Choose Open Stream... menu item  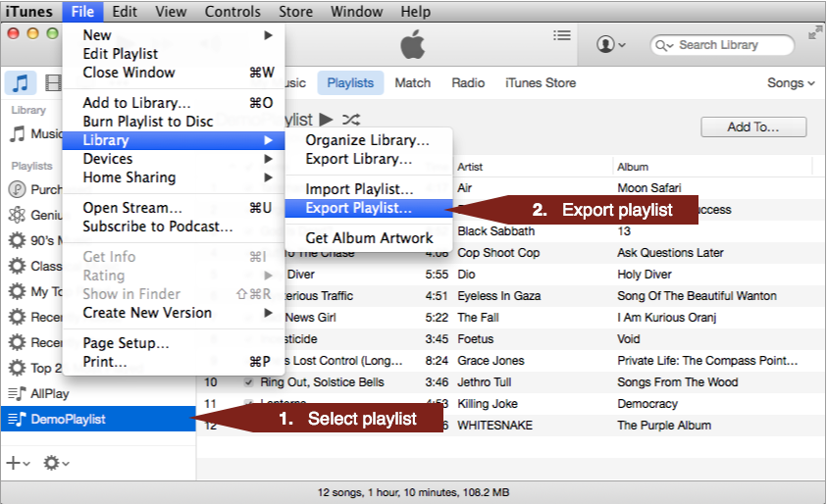click(174, 208)
